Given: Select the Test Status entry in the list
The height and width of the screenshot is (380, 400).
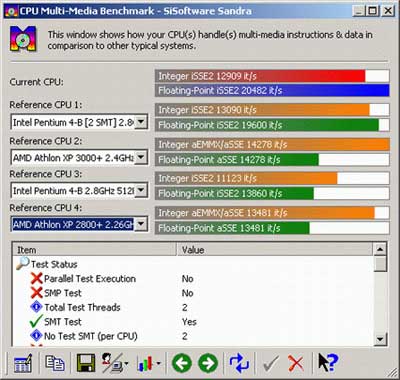Looking at the screenshot, I should coord(54,264).
